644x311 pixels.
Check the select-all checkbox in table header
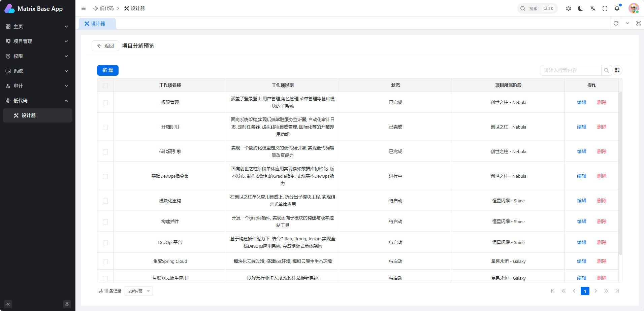coord(105,85)
